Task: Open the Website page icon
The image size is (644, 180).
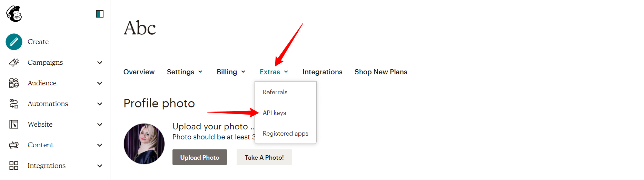Action: click(x=14, y=124)
